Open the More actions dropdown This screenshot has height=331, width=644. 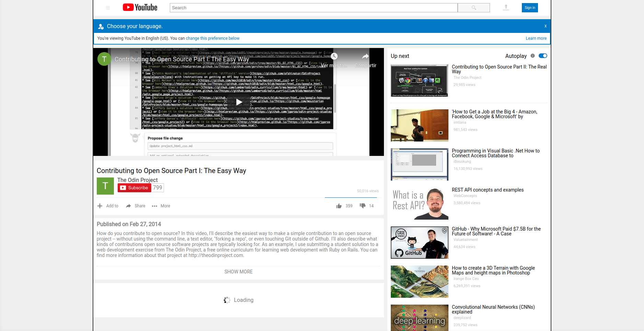click(x=161, y=206)
